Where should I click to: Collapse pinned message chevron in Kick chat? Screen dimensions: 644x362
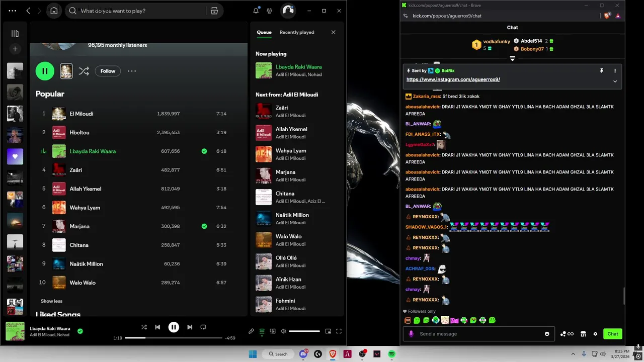click(x=615, y=81)
